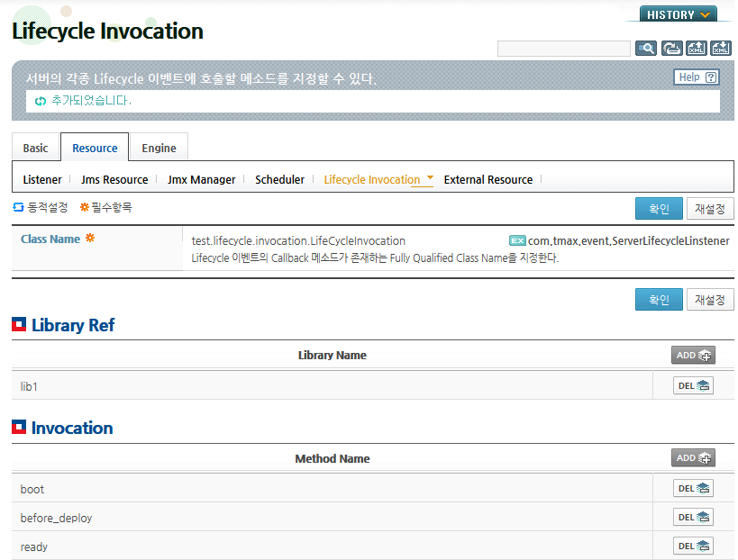Expand the HISTORY dropdown

tap(679, 14)
